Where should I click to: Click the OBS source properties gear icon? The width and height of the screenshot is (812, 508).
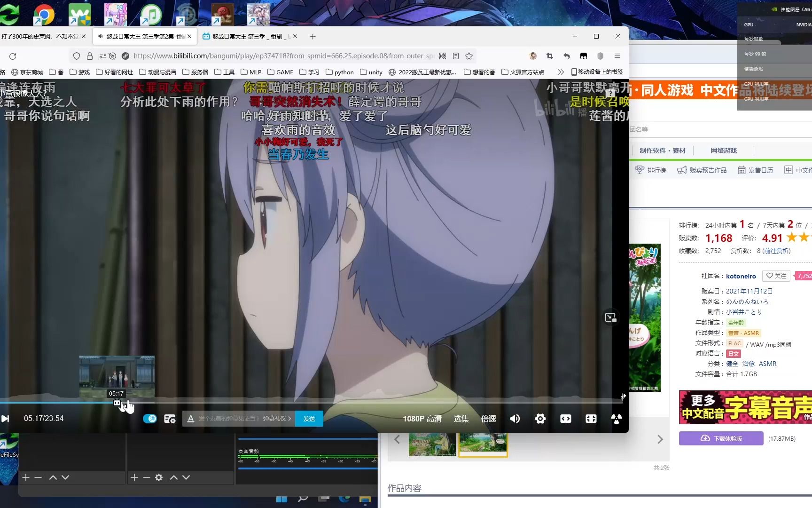[x=159, y=477]
